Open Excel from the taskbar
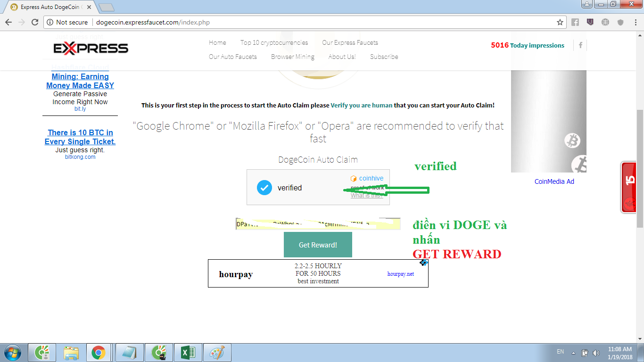Screen dimensions: 644x362 (188, 352)
